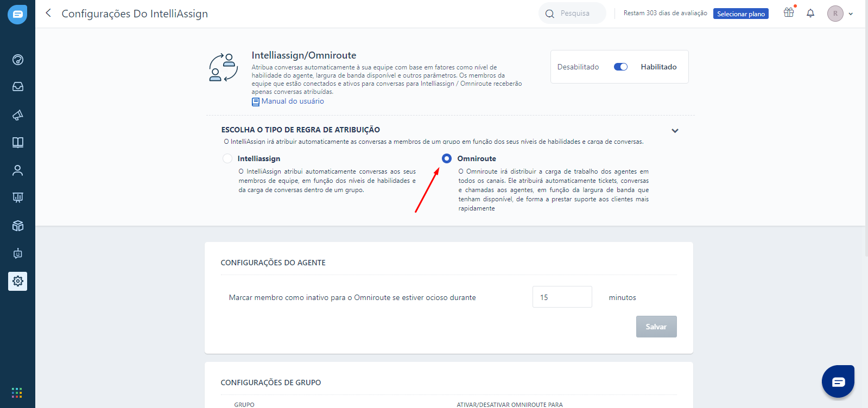Click the GRUPO column header
Image resolution: width=868 pixels, height=408 pixels.
(244, 405)
